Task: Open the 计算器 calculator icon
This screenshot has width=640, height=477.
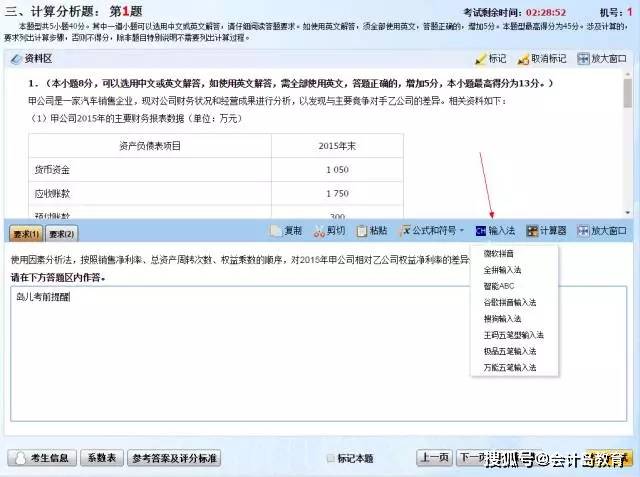Action: (532, 231)
